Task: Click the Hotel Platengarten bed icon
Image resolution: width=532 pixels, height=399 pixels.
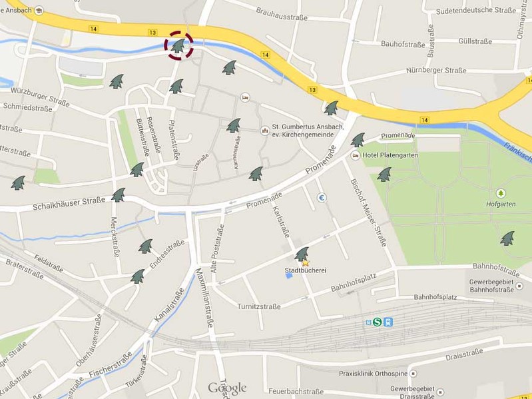Action: [x=356, y=155]
